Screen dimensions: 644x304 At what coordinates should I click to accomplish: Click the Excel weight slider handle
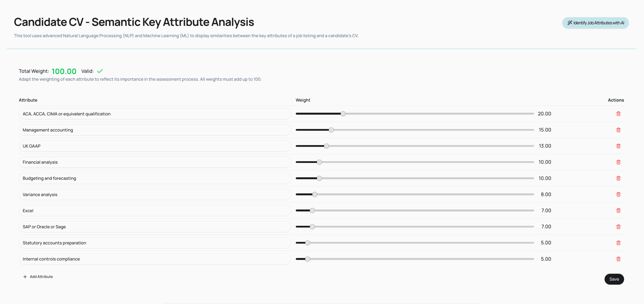312,211
